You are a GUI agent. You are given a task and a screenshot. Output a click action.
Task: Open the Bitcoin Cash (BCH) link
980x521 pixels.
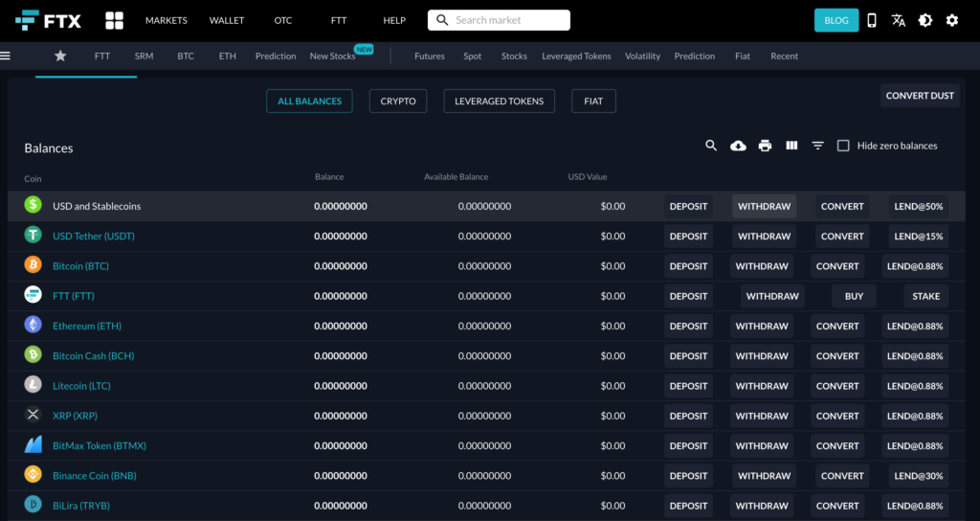93,356
